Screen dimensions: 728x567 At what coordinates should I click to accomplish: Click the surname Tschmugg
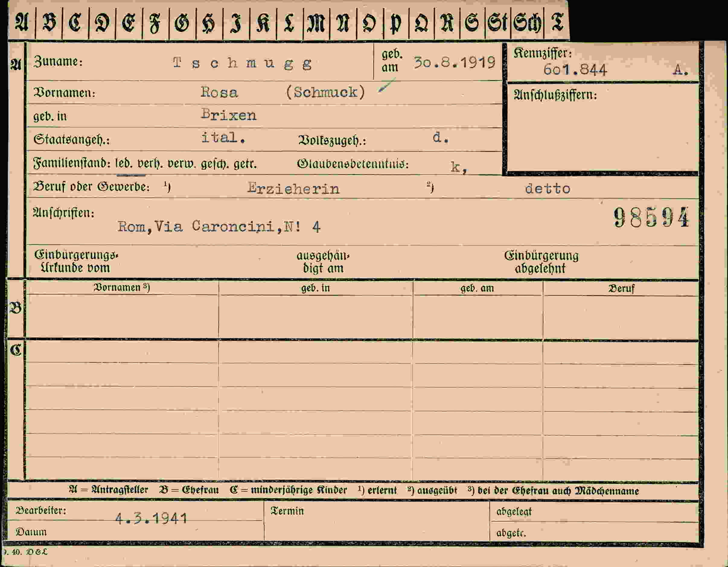point(242,63)
